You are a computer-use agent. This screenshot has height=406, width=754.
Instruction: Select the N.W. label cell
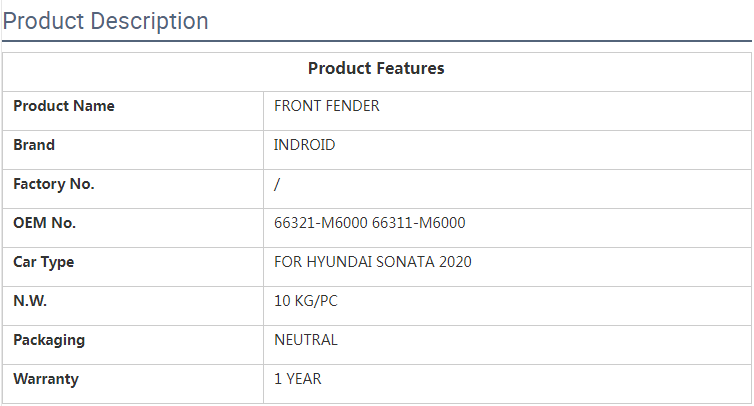click(30, 301)
